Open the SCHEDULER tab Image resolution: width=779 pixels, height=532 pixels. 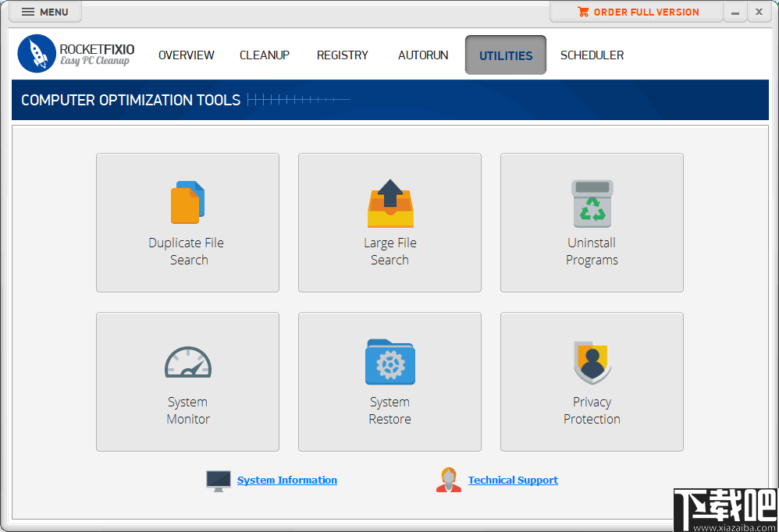click(x=592, y=55)
